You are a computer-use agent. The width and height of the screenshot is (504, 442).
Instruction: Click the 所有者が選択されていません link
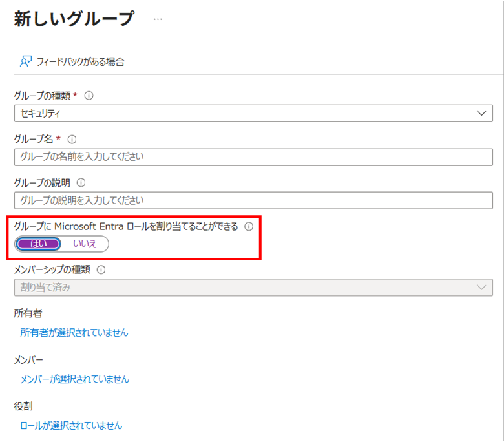(x=74, y=333)
